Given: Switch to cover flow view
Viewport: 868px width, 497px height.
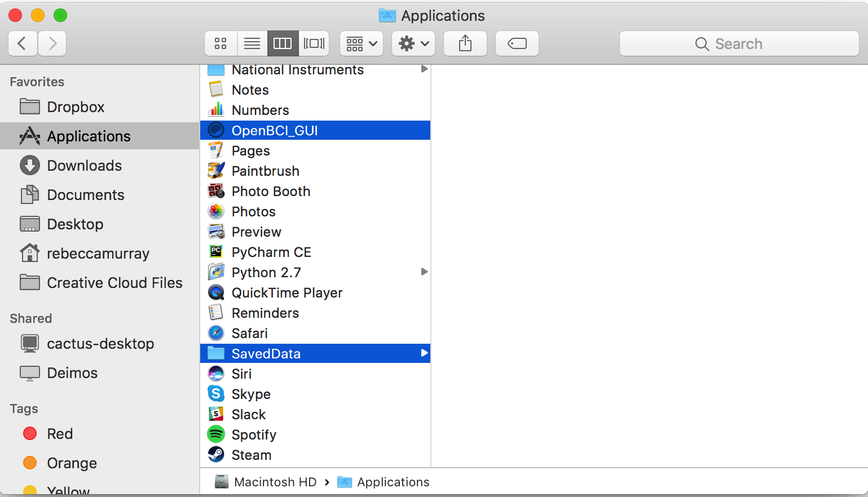Looking at the screenshot, I should (314, 43).
